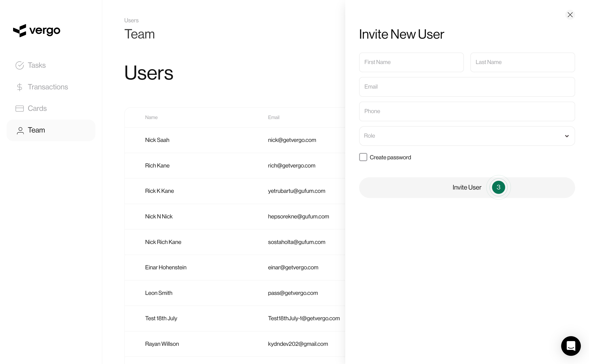Image resolution: width=589 pixels, height=364 pixels.
Task: Click email nick@getvergo.com
Action: point(292,140)
